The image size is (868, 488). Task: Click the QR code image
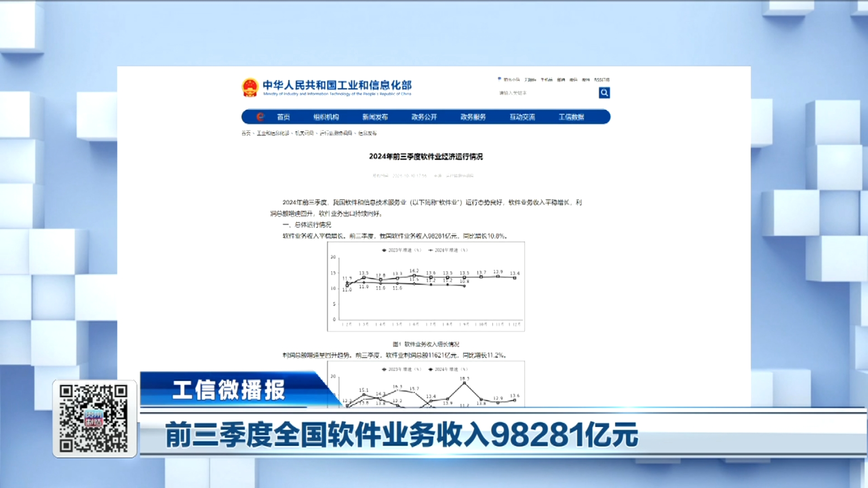tap(94, 418)
